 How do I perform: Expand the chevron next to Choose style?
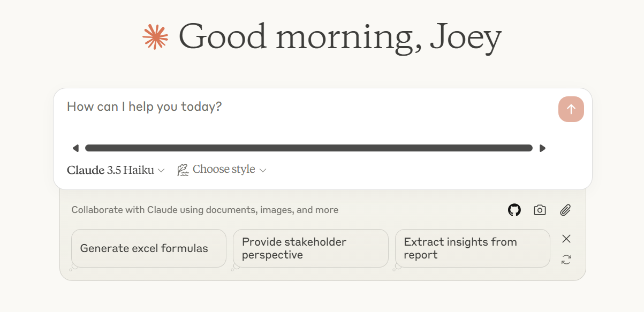tap(263, 170)
